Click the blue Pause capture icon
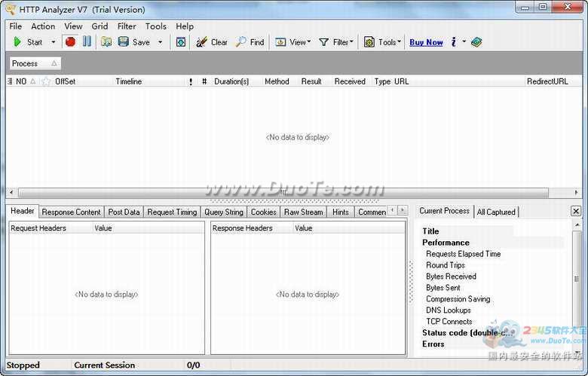The height and width of the screenshot is (376, 588). click(87, 41)
